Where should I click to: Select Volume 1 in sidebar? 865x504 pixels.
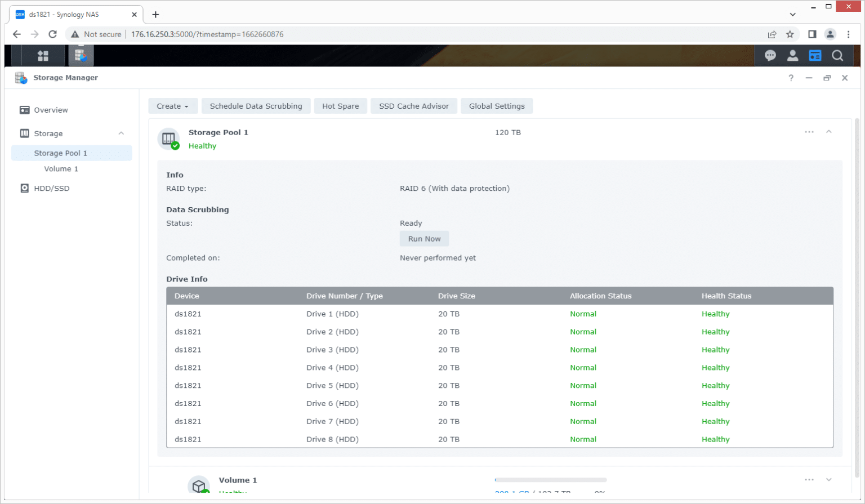pyautogui.click(x=72, y=169)
